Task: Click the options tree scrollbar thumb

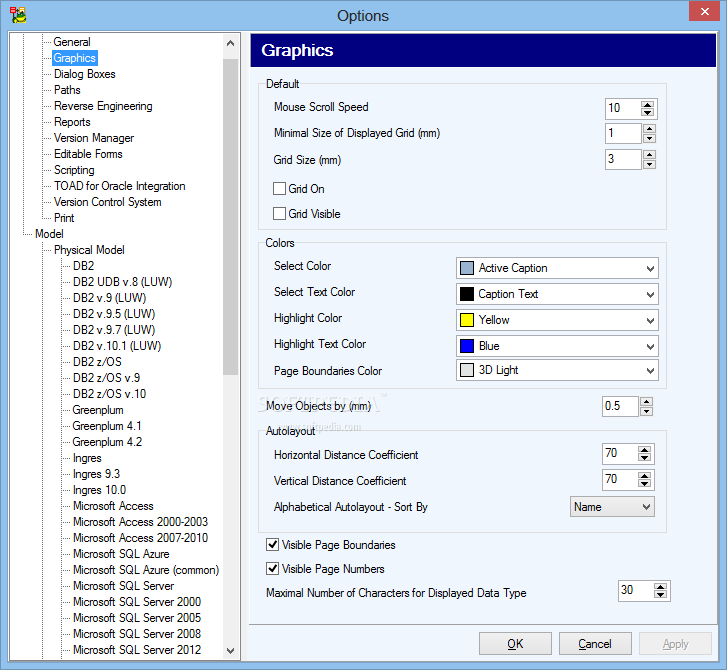Action: 230,217
